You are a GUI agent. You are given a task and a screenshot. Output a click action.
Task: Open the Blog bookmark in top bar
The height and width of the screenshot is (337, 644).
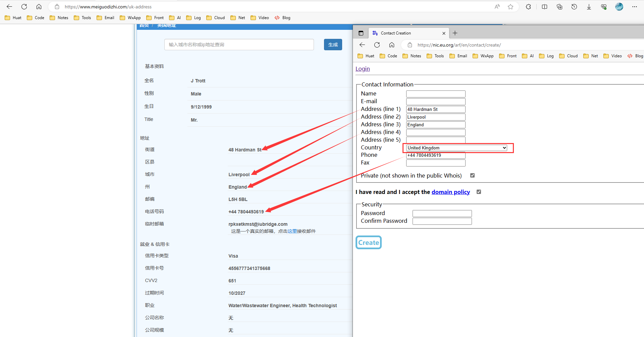coord(282,18)
